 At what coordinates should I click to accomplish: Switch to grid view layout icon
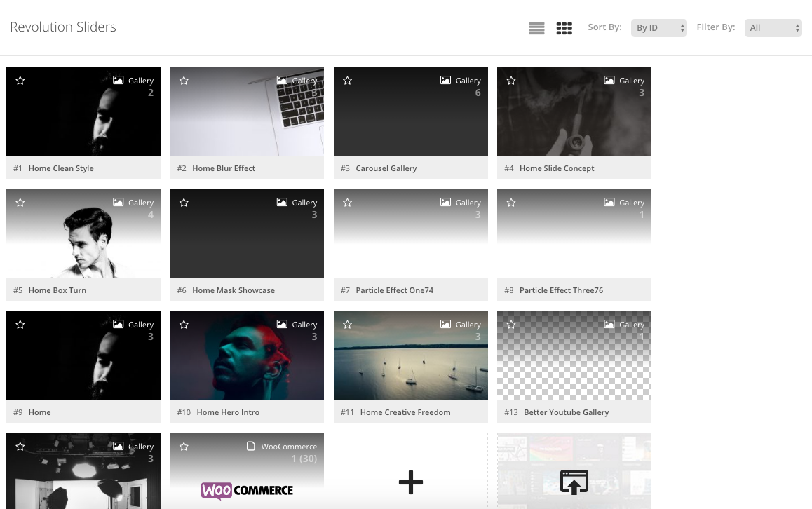click(564, 29)
